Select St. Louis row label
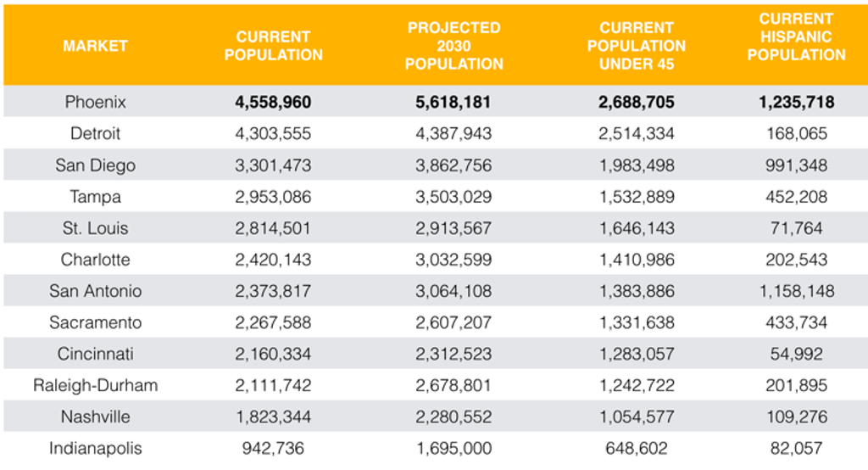This screenshot has width=868, height=470. (95, 228)
